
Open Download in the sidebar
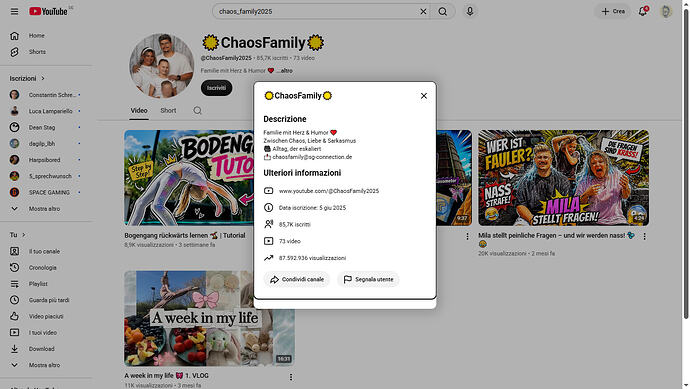[x=46, y=349]
